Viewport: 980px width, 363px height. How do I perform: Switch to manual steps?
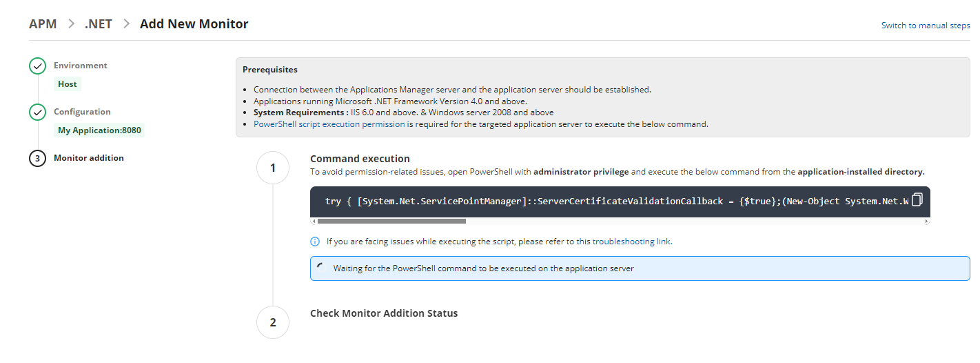tap(926, 26)
